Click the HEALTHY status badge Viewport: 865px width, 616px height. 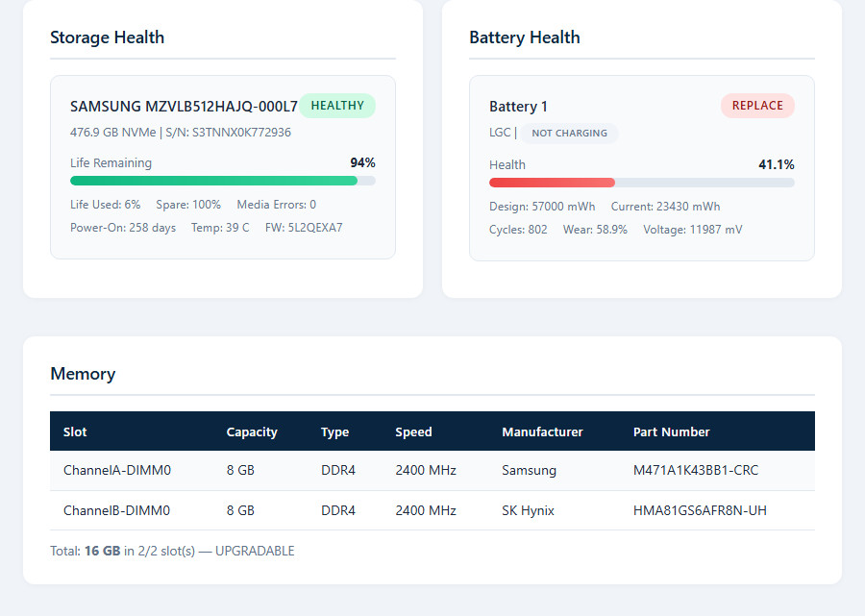(x=337, y=106)
